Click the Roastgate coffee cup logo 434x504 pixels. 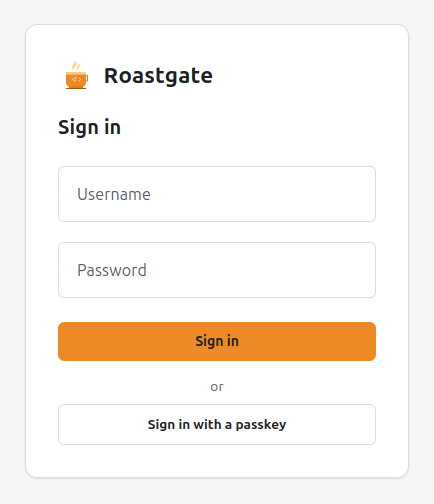point(77,75)
